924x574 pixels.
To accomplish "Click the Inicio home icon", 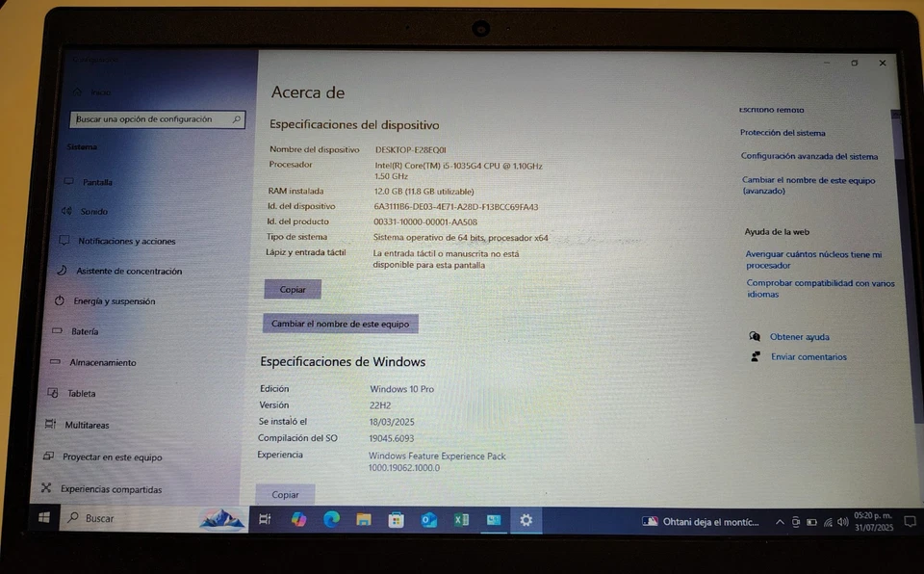I will (78, 92).
